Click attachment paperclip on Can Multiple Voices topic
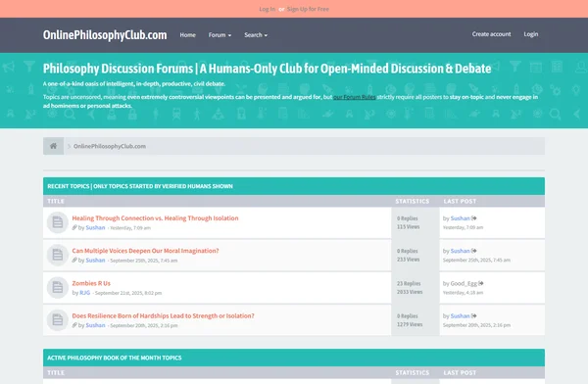The image size is (588, 384). 74,261
